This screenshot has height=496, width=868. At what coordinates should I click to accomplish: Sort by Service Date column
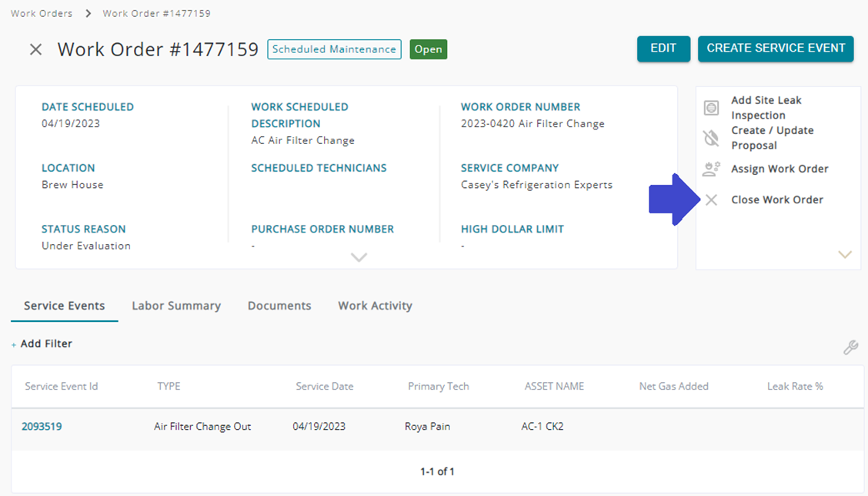click(x=325, y=387)
